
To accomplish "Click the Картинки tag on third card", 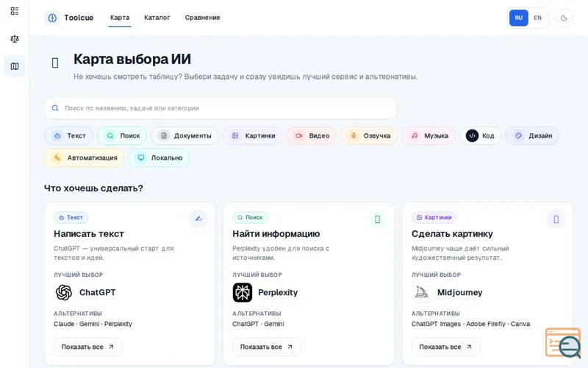I will (x=434, y=217).
